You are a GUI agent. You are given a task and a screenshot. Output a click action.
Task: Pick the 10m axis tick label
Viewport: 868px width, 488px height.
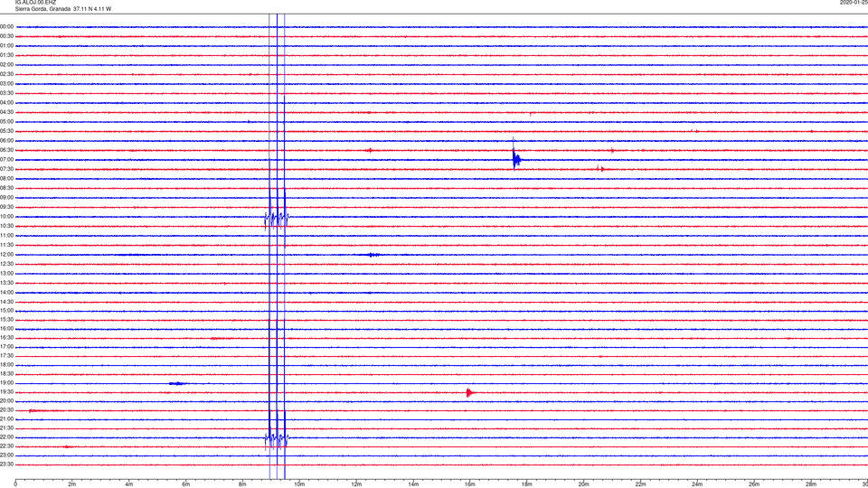(x=299, y=484)
